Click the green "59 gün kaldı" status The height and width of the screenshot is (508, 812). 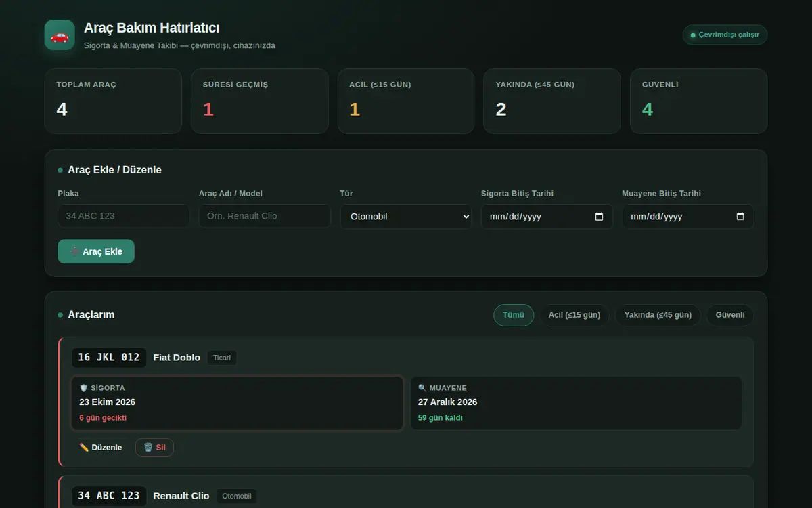441,418
